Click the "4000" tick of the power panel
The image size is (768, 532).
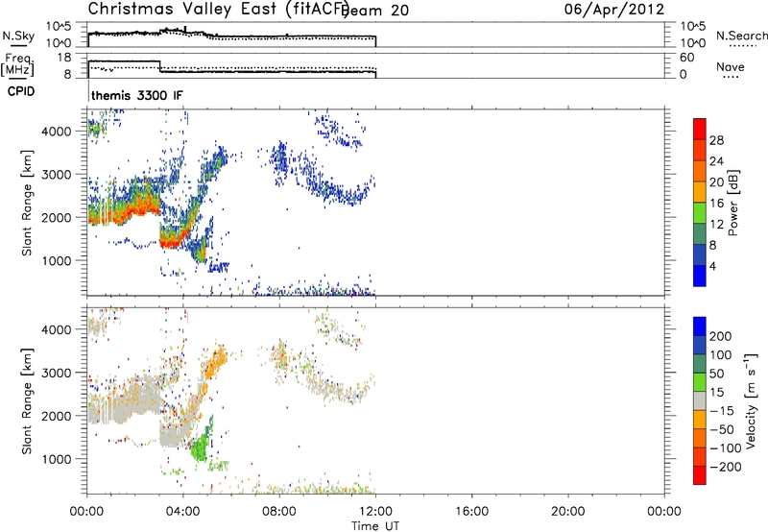pos(56,132)
